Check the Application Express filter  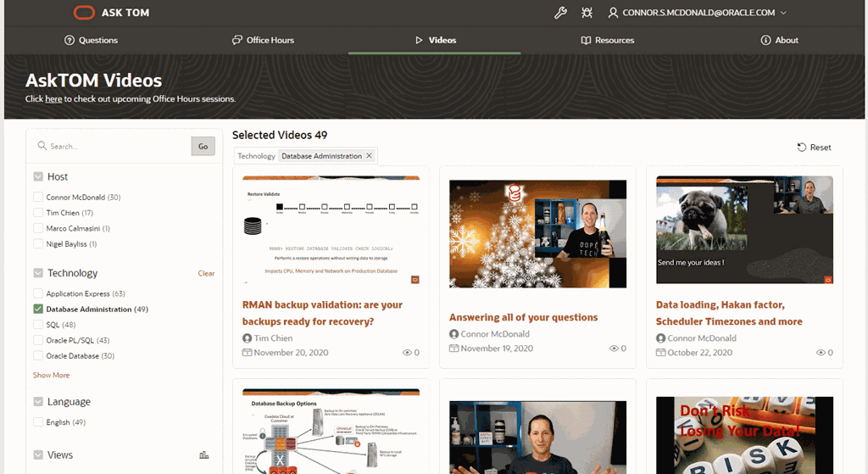tap(38, 293)
